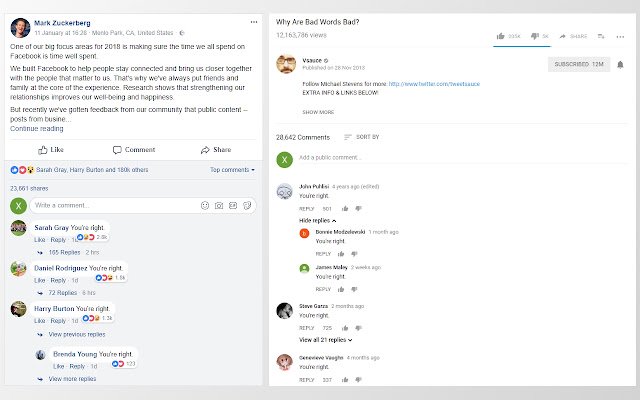
Task: Open the Vsauce channel name
Action: point(312,60)
